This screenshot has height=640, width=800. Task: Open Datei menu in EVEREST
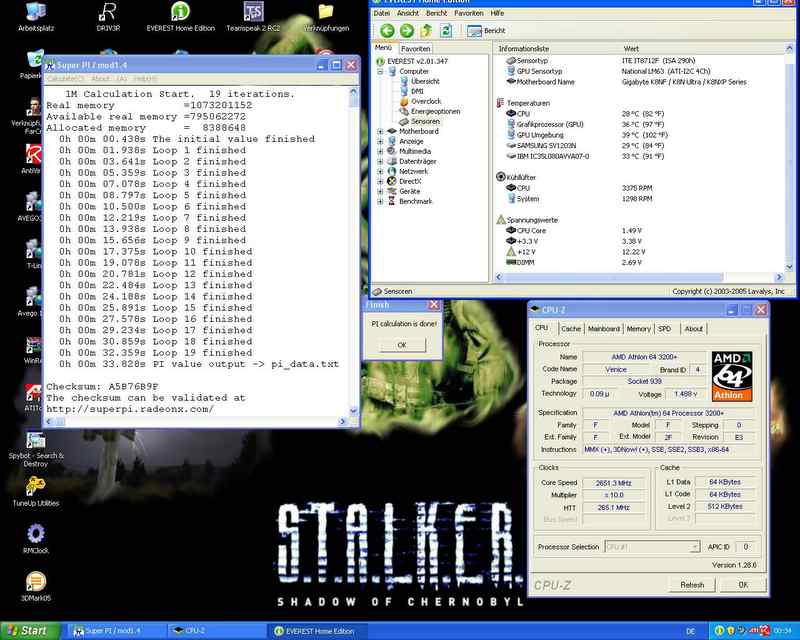(382, 13)
